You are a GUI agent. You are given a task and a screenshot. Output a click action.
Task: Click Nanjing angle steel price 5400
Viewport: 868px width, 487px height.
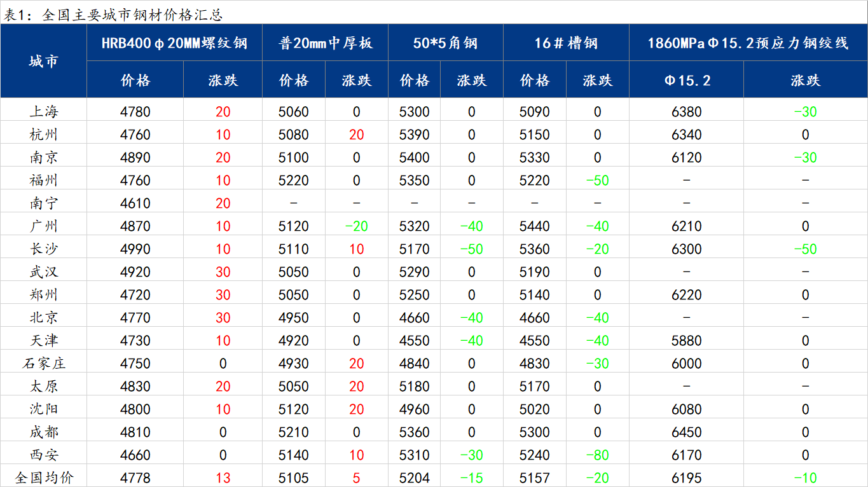click(414, 158)
